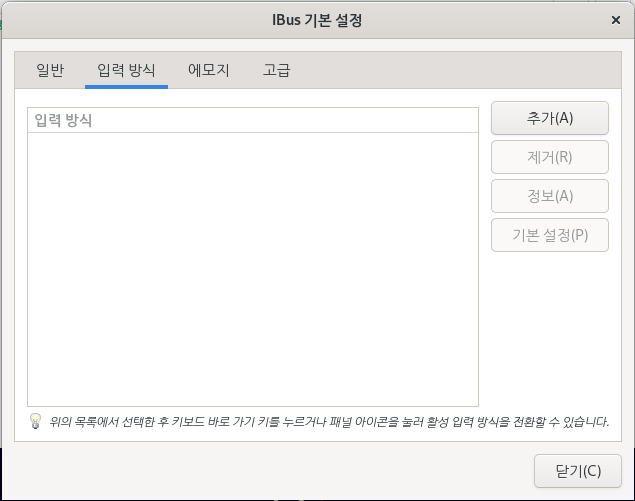Image resolution: width=635 pixels, height=501 pixels.
Task: Select the 입력 방식 tab
Action: tap(126, 70)
